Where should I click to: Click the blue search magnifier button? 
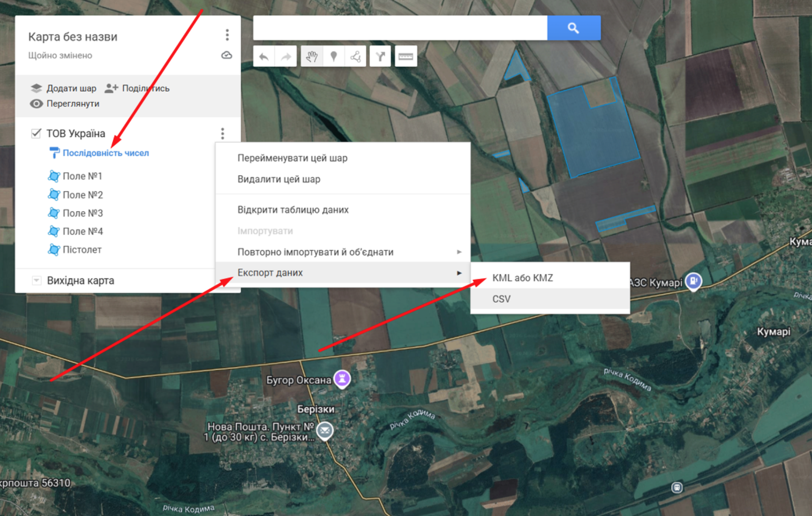pos(574,28)
